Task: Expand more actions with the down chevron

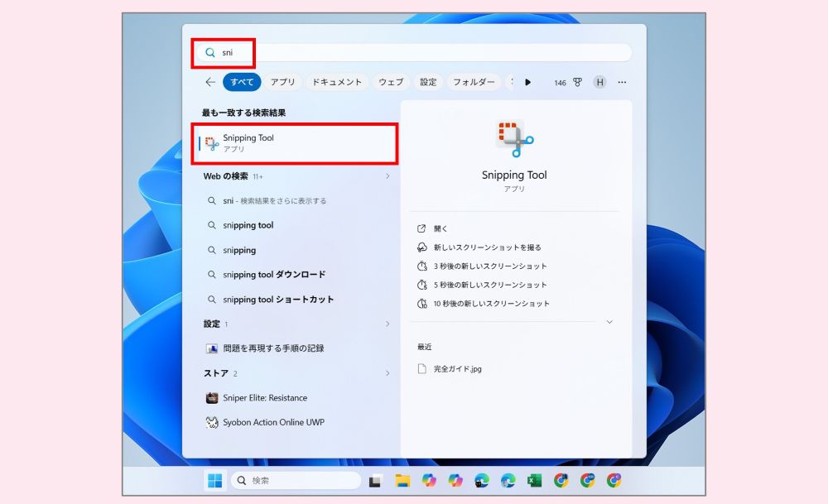Action: click(x=609, y=322)
